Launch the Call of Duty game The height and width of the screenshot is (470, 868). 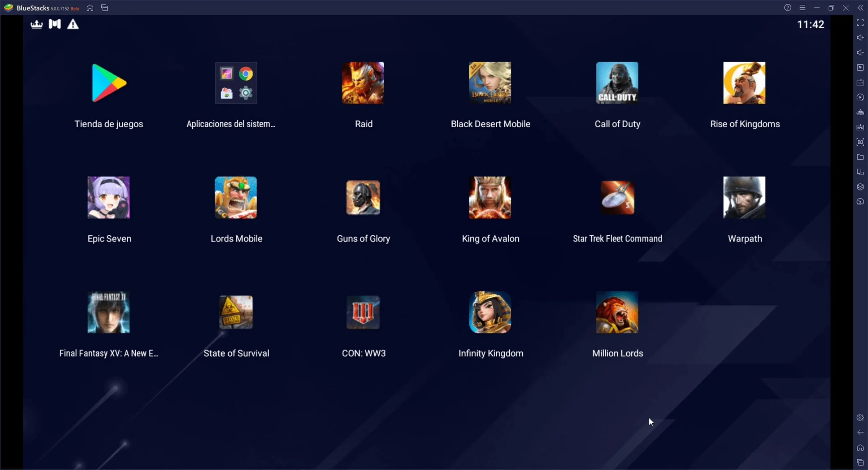tap(617, 83)
